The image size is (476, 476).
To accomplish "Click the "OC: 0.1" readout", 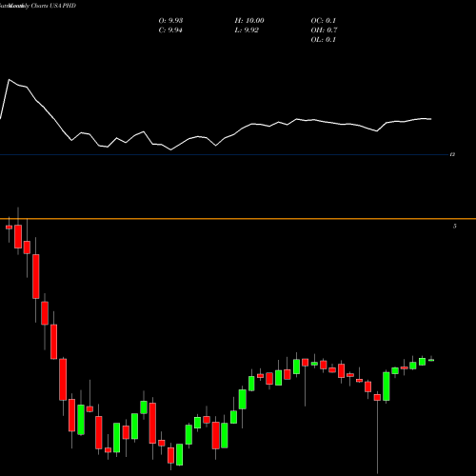I will [x=323, y=21].
